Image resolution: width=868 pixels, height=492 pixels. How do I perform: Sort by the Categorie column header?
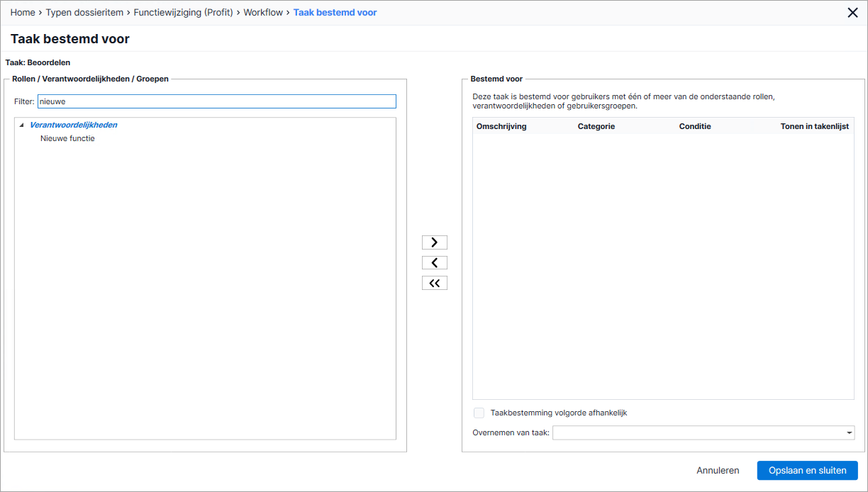(x=596, y=126)
